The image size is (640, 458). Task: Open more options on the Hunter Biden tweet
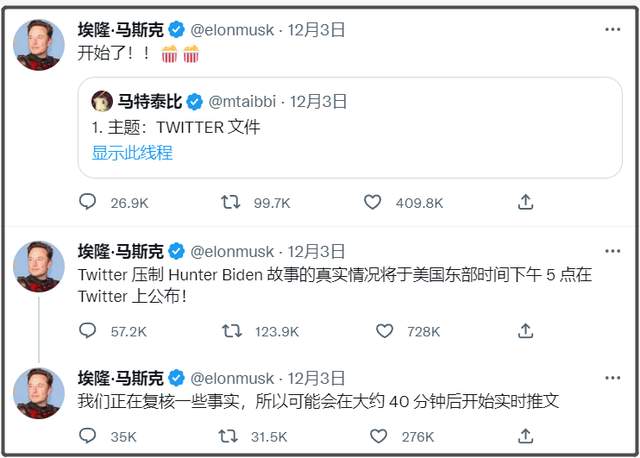(x=611, y=251)
